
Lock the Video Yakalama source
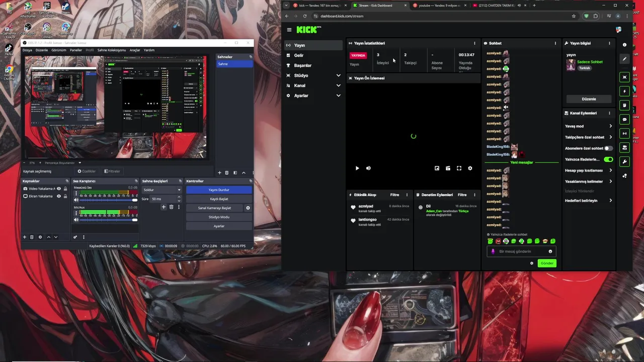click(65, 189)
